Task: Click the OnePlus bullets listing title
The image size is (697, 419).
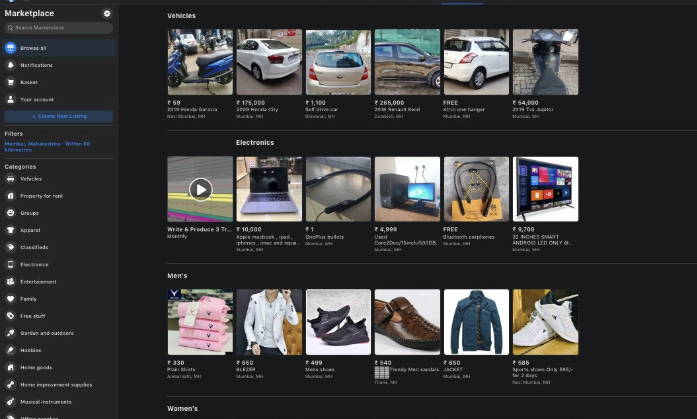Action: pos(324,237)
